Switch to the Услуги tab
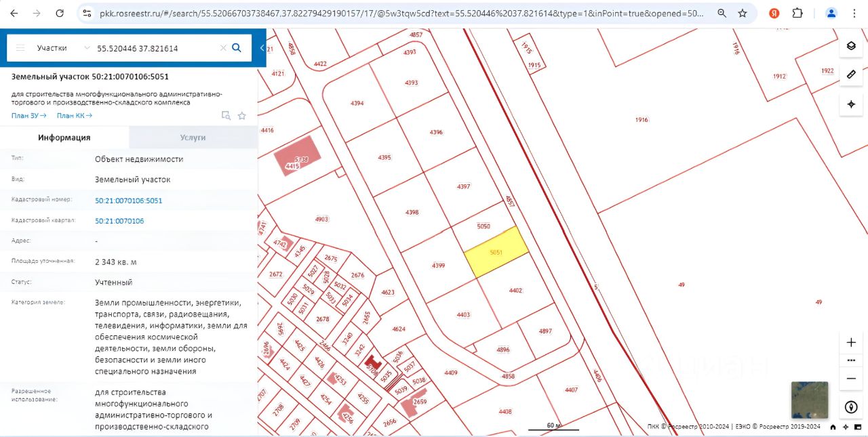The height and width of the screenshot is (437, 868). click(193, 138)
